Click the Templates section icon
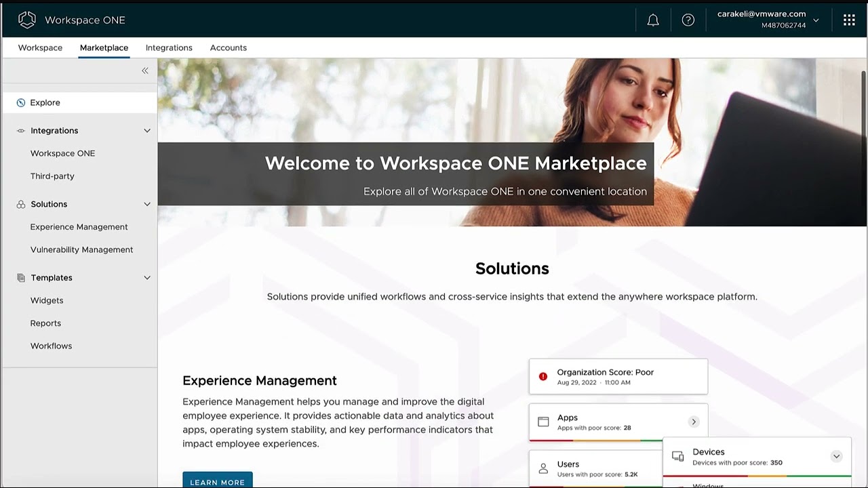Screen dimensions: 868x488 point(21,278)
